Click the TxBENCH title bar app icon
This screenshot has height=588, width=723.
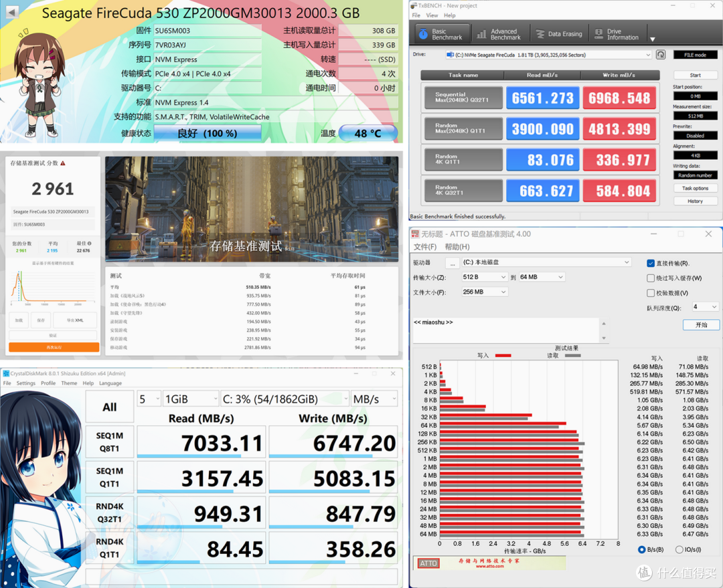pyautogui.click(x=414, y=5)
